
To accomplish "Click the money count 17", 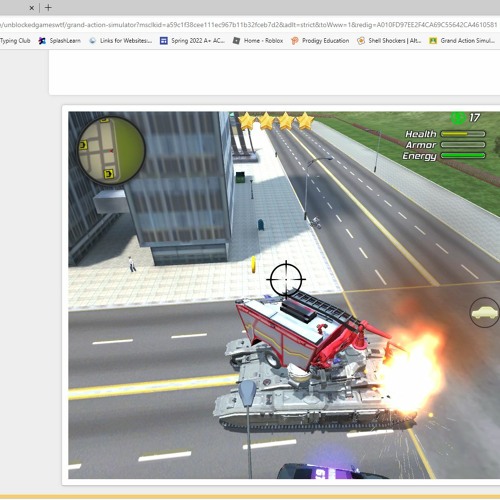I will pyautogui.click(x=475, y=117).
